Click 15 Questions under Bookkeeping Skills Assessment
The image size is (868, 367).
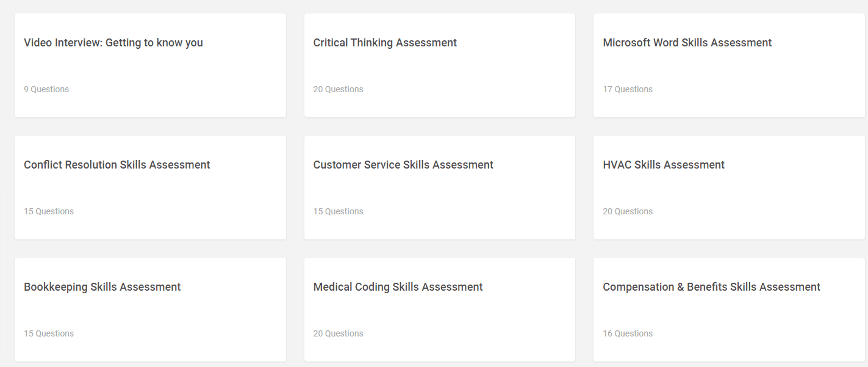[49, 333]
